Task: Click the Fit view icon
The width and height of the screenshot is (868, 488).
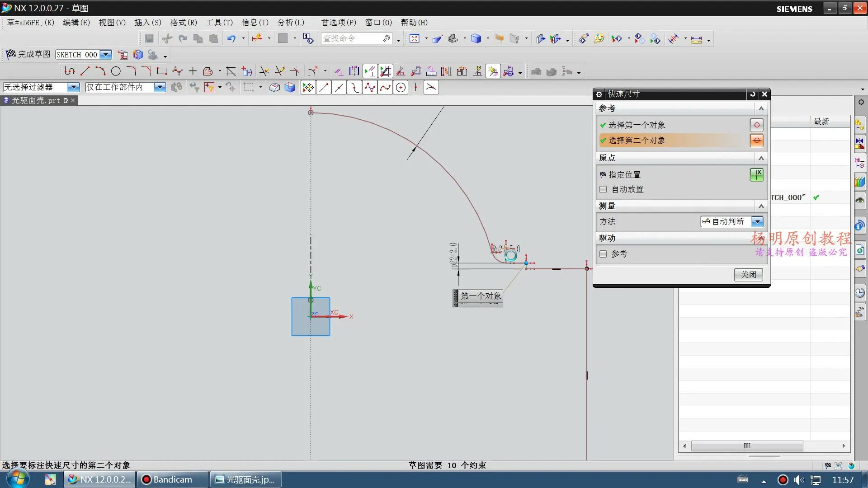Action: tap(415, 39)
